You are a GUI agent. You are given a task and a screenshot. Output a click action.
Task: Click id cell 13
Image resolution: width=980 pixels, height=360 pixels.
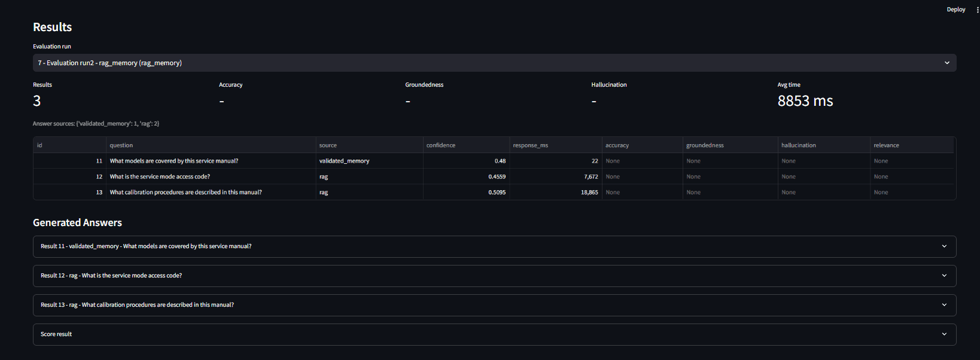coord(69,192)
